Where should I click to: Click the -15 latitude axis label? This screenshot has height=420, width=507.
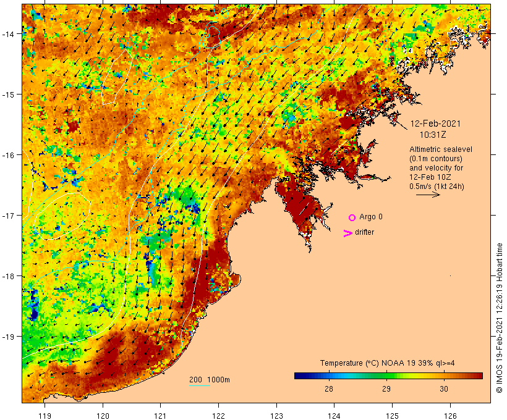pos(8,94)
